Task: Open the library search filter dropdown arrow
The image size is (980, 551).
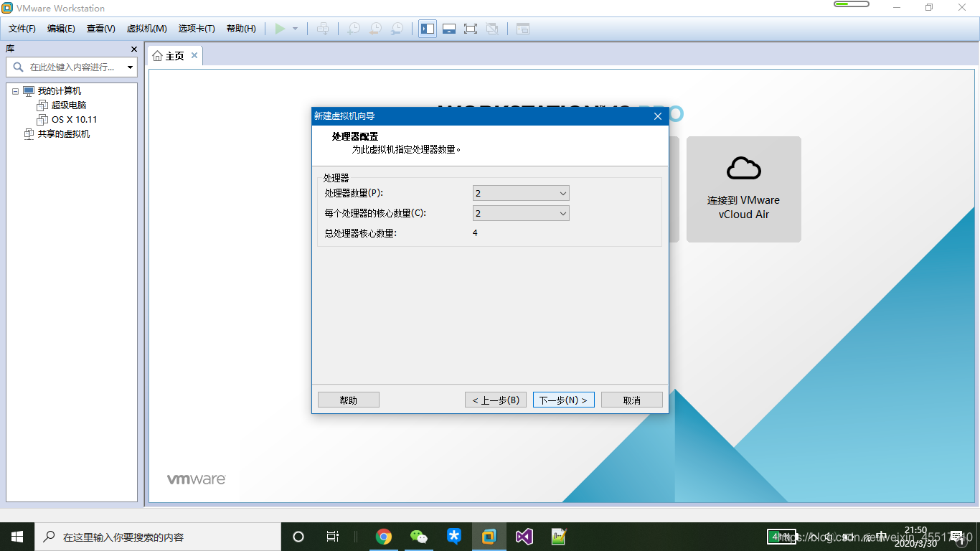Action: 130,67
